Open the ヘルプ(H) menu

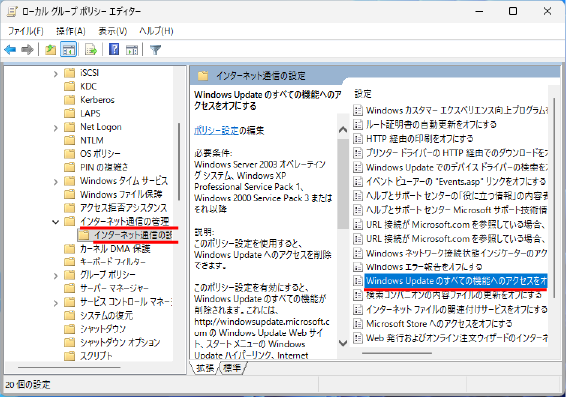[x=156, y=31]
